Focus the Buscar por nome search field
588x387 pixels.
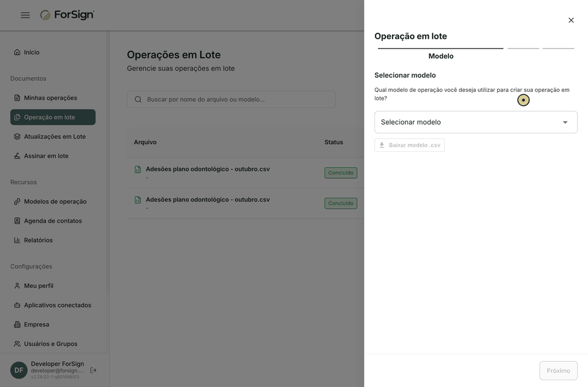coord(232,99)
